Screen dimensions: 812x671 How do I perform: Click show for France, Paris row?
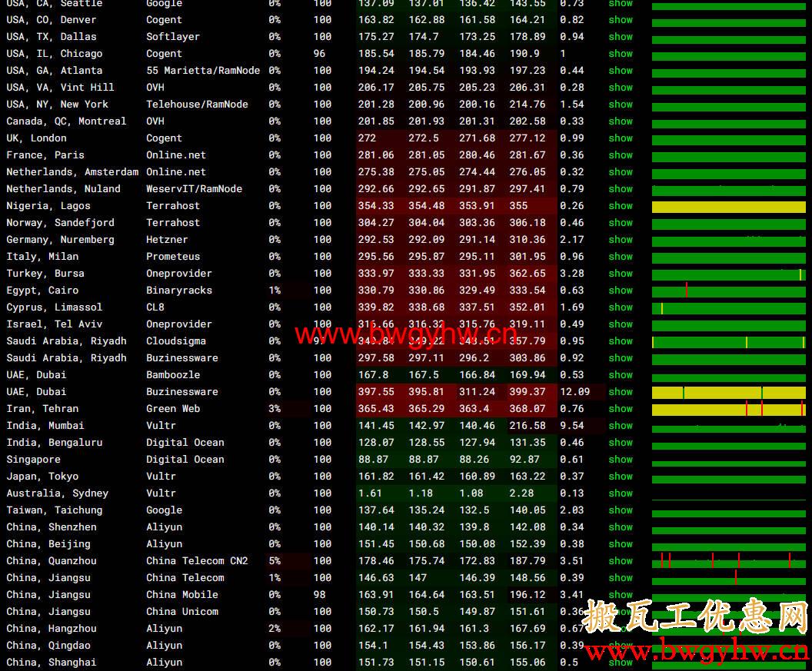tap(621, 154)
